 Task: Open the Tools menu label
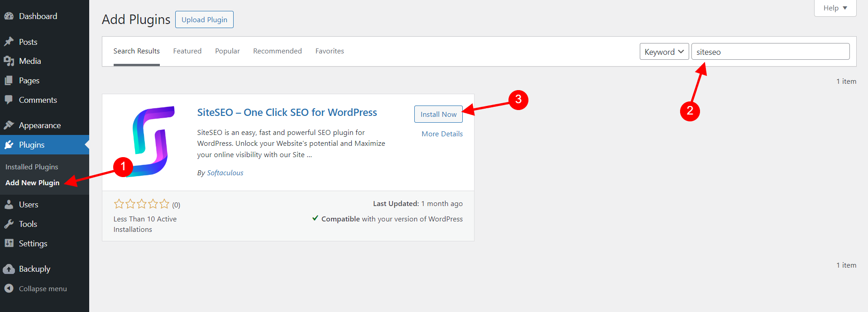tap(28, 224)
